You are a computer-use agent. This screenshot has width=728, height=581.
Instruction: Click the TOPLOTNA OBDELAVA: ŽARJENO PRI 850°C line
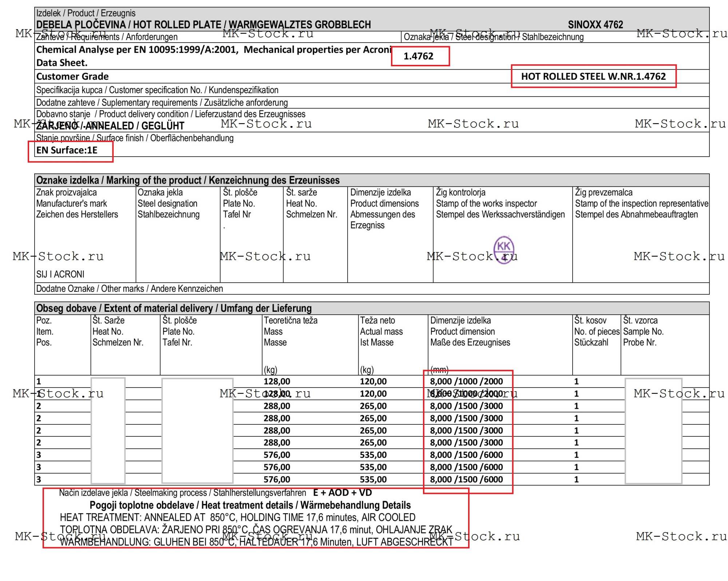tap(256, 530)
